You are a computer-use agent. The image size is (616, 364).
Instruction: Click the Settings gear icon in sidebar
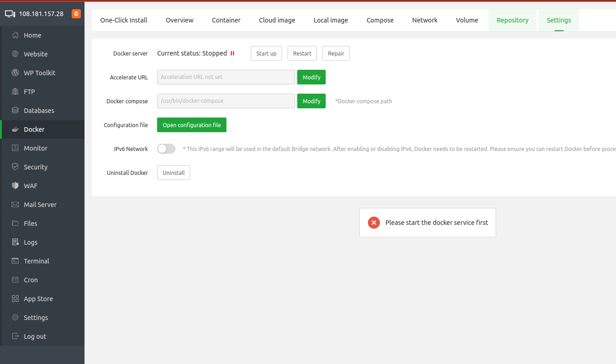tap(15, 318)
